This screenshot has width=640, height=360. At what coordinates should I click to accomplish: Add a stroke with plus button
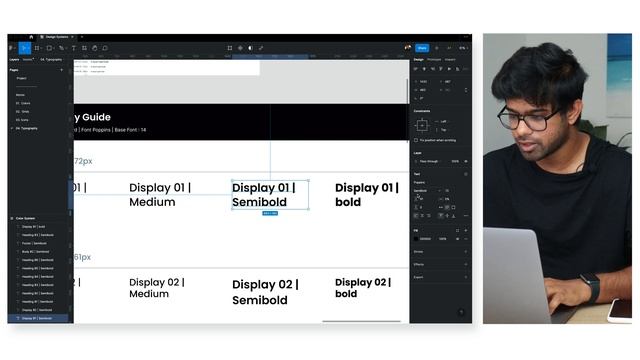pos(466,252)
